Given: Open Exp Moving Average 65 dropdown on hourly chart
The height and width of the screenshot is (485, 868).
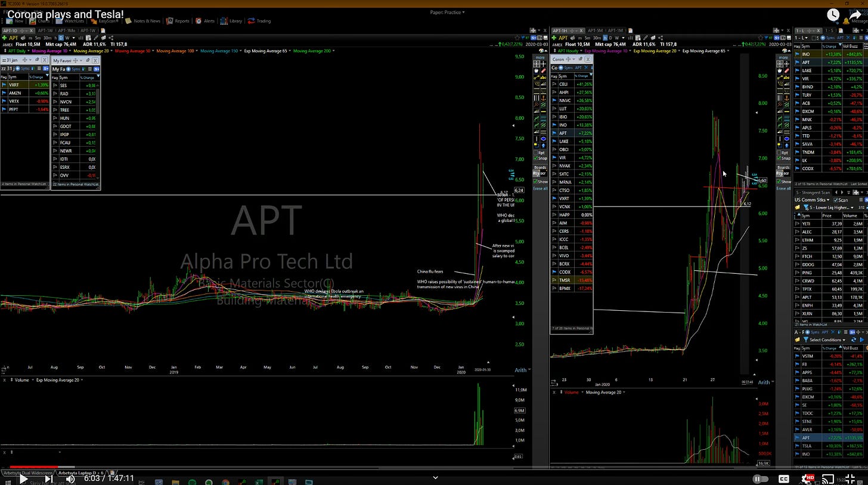Looking at the screenshot, I should [728, 51].
